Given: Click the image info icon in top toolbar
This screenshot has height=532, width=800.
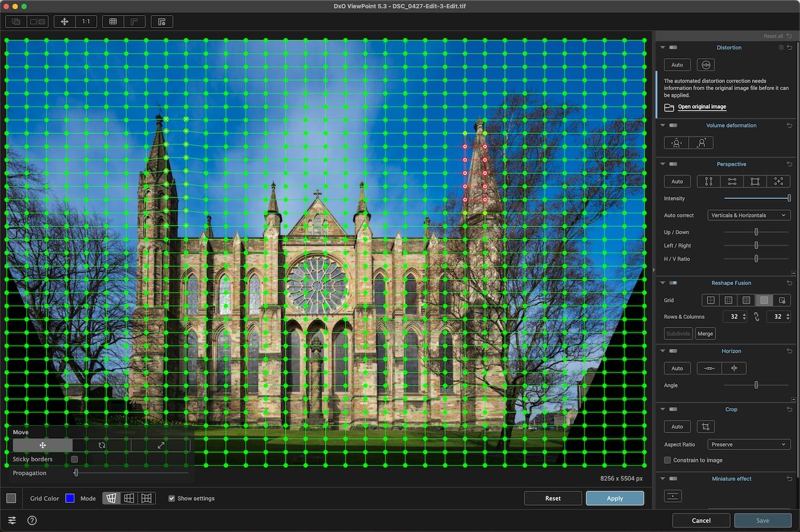Looking at the screenshot, I should click(162, 21).
